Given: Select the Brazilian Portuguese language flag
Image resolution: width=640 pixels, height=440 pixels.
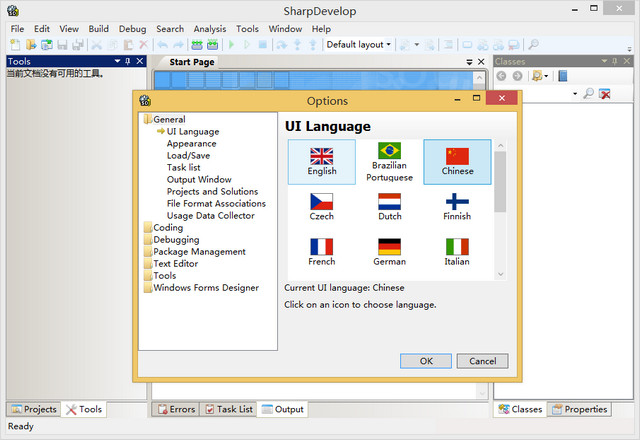Looking at the screenshot, I should click(389, 162).
